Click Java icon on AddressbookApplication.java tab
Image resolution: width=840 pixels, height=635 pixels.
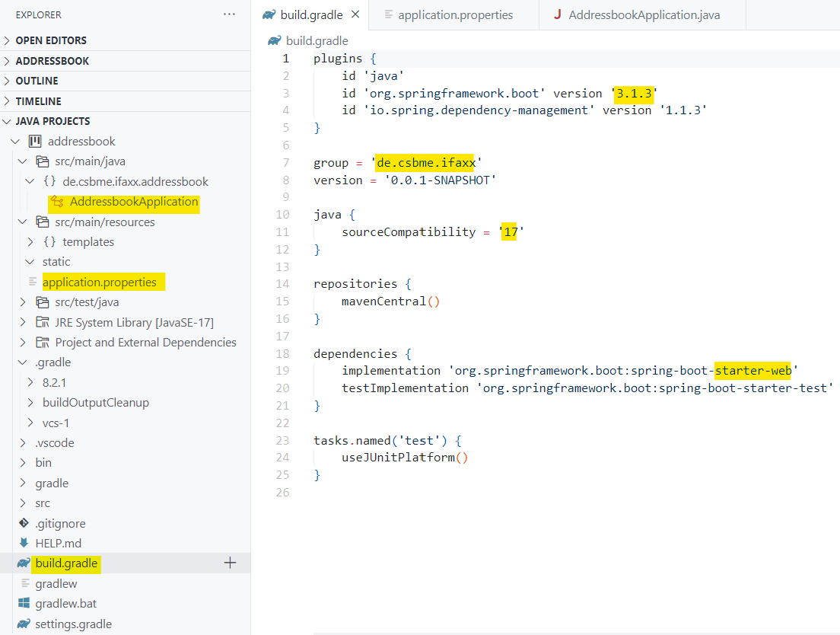coord(558,14)
